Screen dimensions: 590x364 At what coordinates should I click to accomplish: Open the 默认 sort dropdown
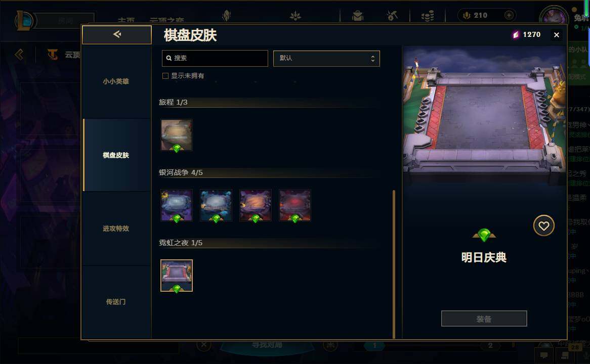point(326,58)
